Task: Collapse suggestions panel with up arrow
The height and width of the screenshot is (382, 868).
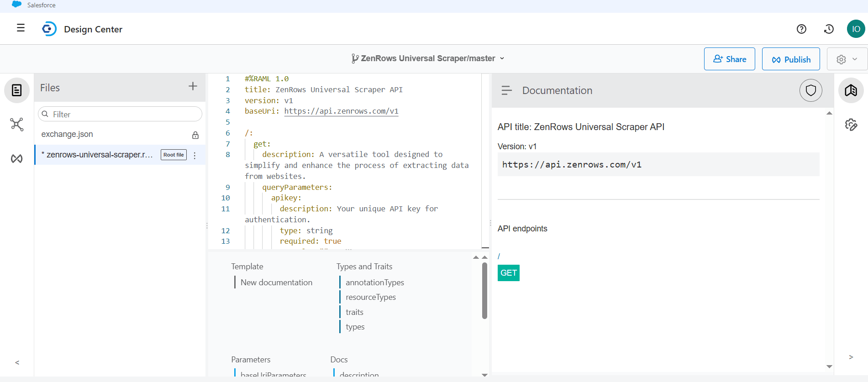Action: (476, 257)
